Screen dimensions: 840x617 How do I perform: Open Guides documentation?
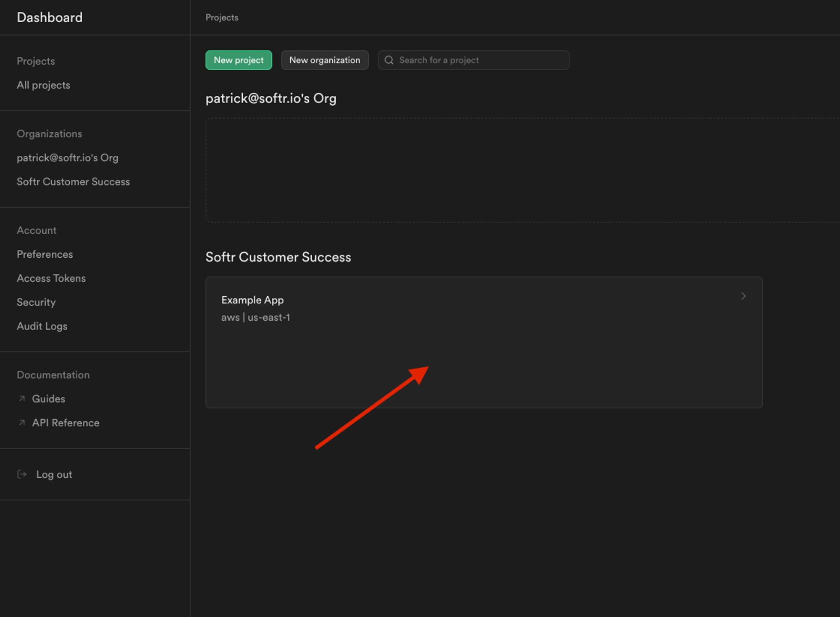click(49, 399)
